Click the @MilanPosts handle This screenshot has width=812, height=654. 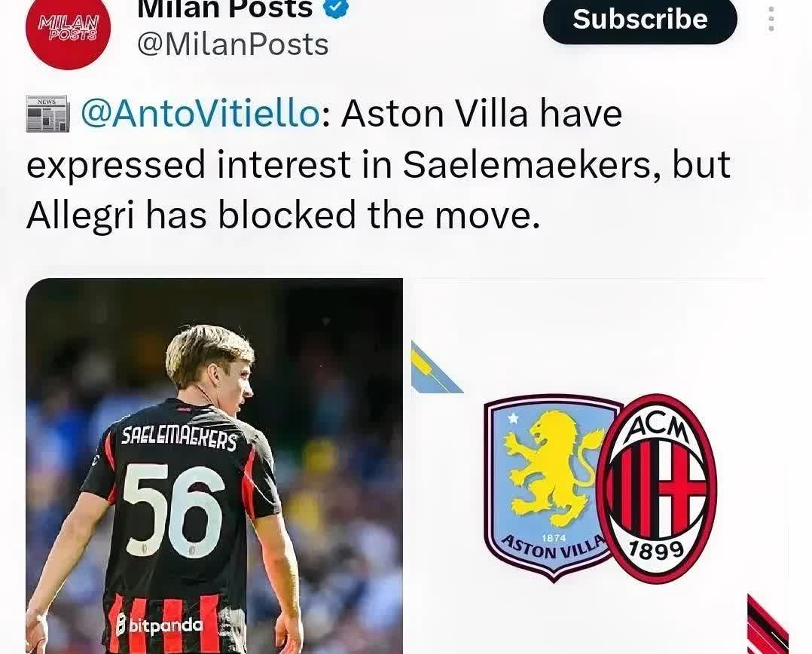[x=233, y=44]
